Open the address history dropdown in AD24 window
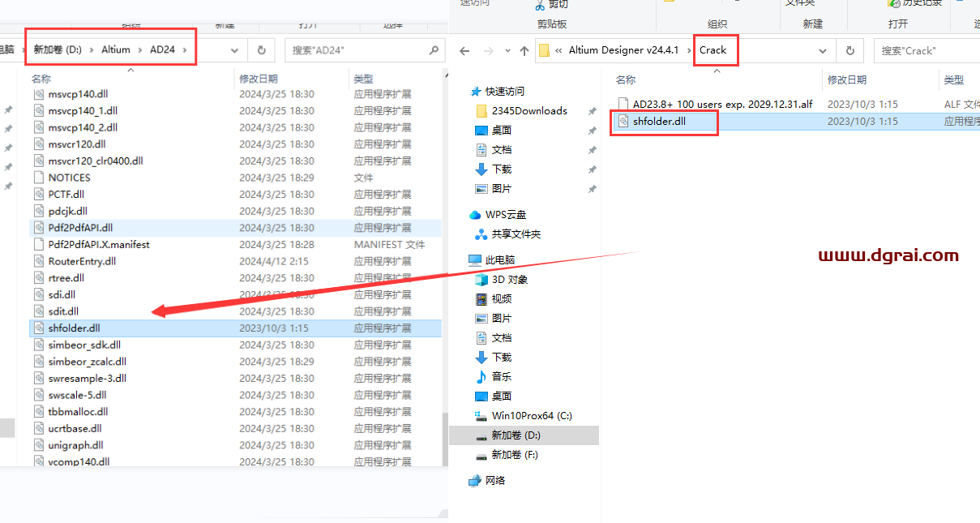980x523 pixels. pyautogui.click(x=235, y=50)
